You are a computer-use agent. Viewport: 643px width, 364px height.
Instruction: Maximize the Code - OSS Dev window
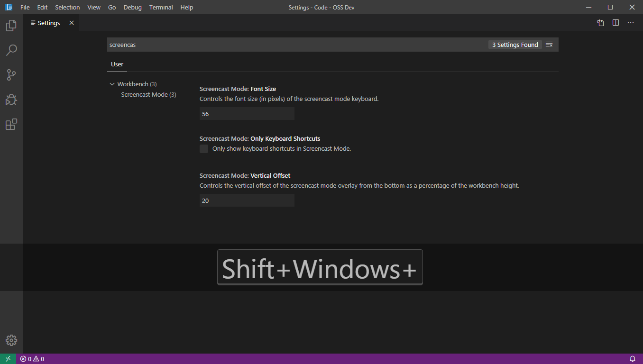[610, 7]
